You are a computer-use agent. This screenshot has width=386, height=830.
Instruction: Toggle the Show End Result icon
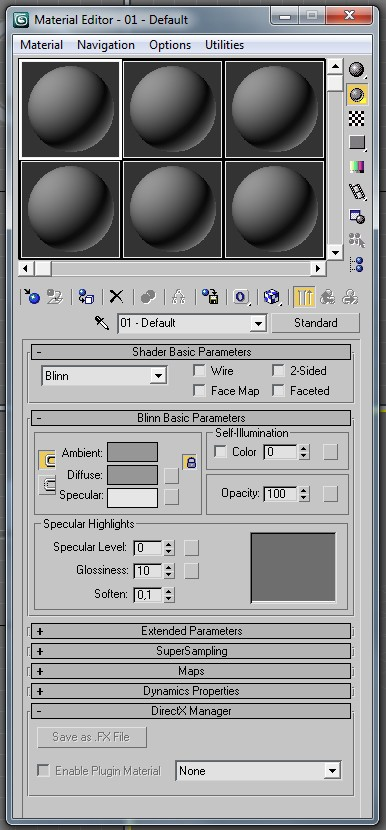(304, 297)
